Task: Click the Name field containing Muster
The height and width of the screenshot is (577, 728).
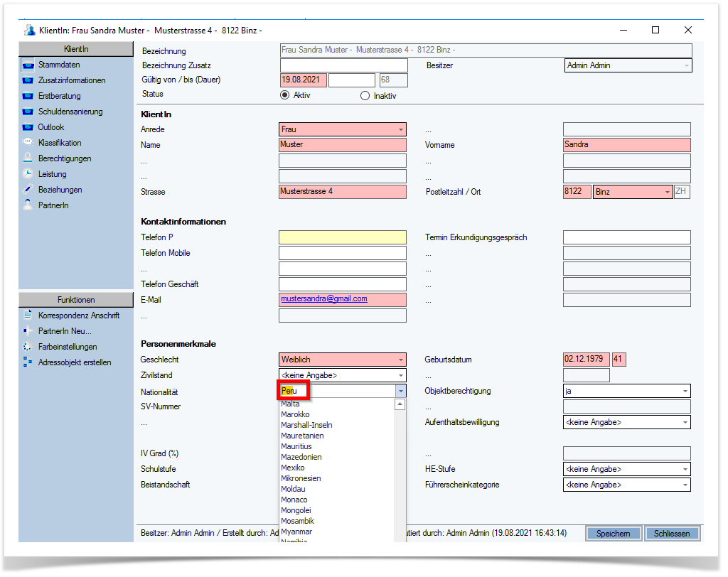Action: pyautogui.click(x=343, y=145)
